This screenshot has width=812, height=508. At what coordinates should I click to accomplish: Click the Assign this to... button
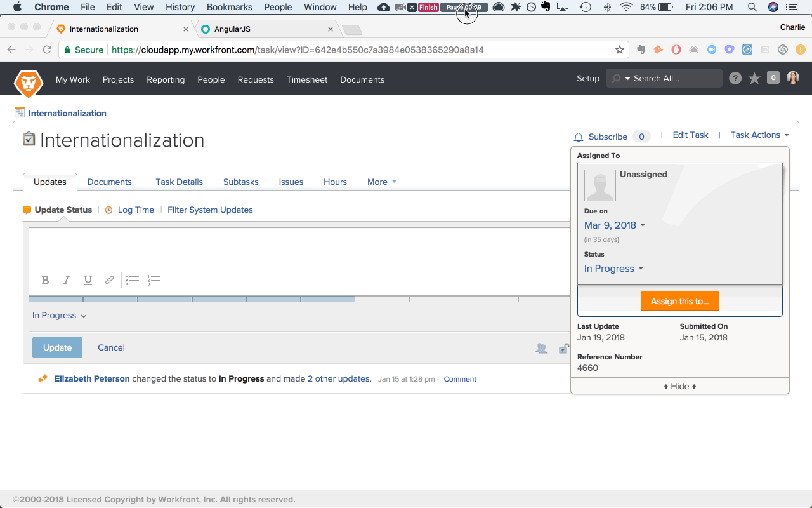[x=680, y=301]
